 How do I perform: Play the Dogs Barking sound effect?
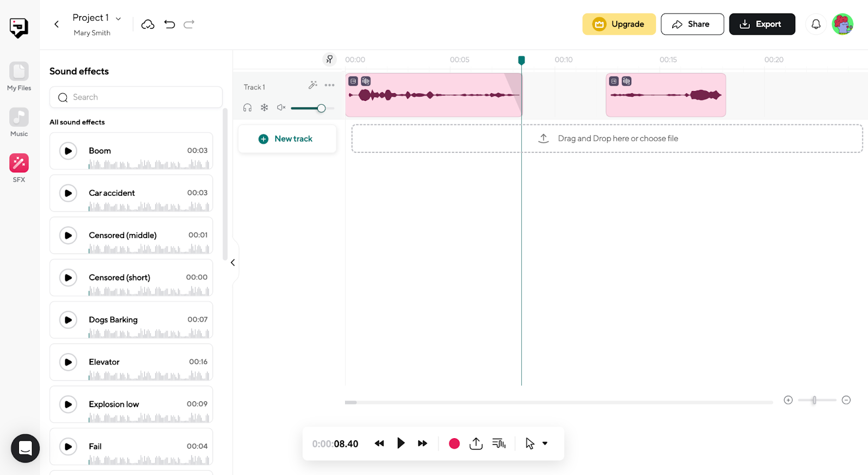tap(68, 320)
